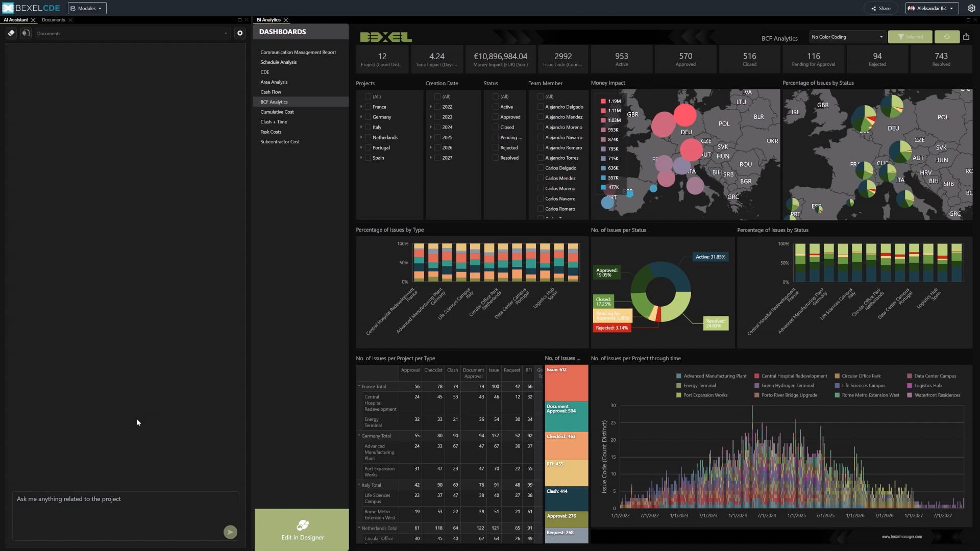Image resolution: width=980 pixels, height=551 pixels.
Task: Click the 1.19M money impact legend swatch
Action: [x=603, y=101]
